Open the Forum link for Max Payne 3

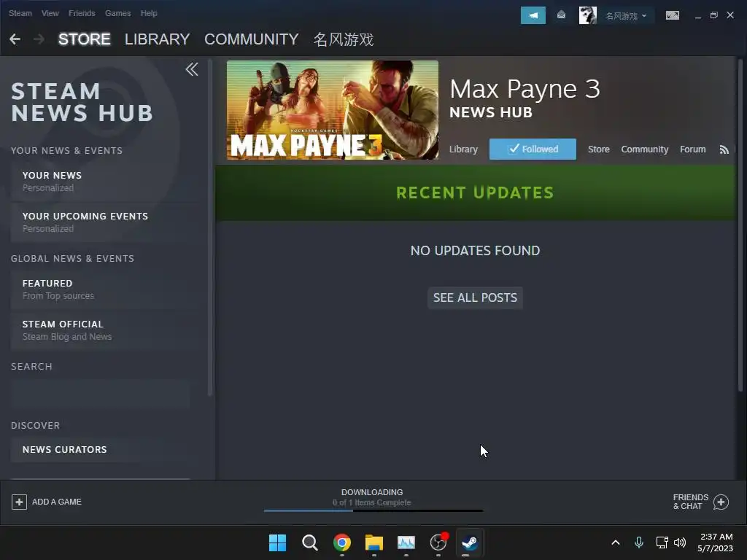pyautogui.click(x=693, y=149)
